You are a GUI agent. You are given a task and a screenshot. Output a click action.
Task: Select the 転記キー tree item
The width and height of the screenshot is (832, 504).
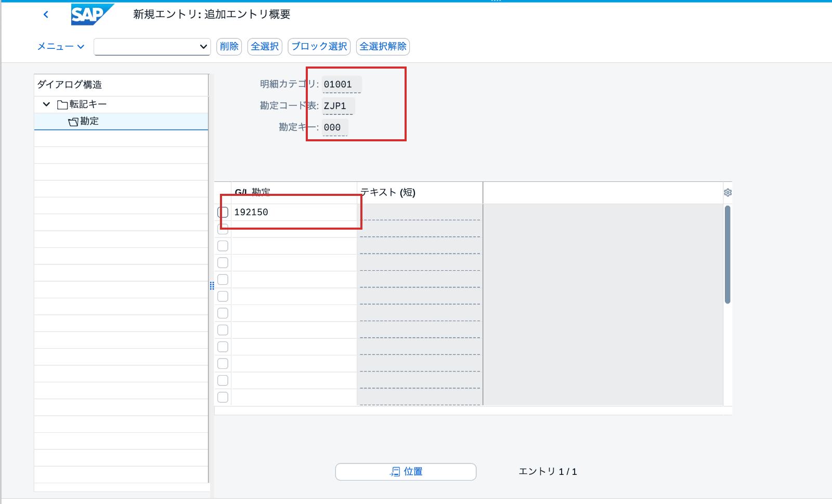pos(121,104)
